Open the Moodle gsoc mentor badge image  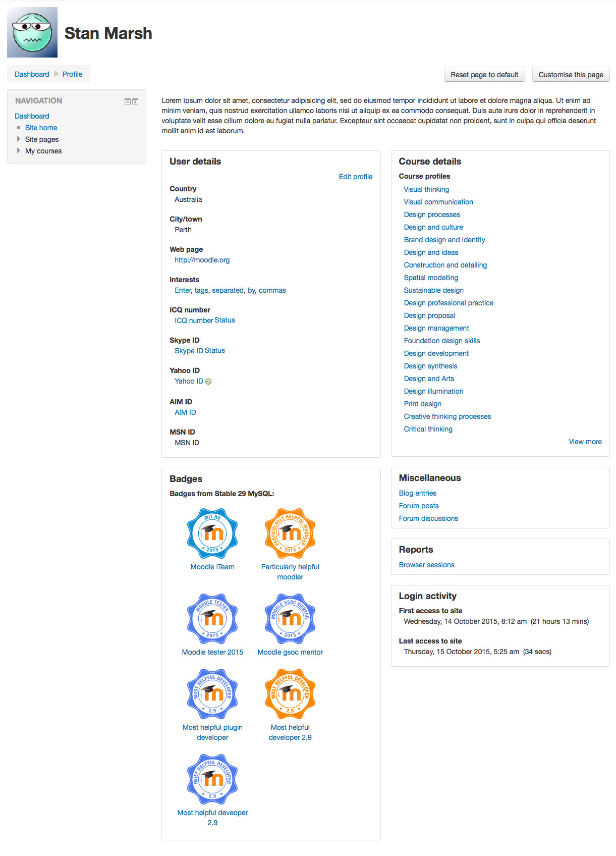[x=290, y=619]
